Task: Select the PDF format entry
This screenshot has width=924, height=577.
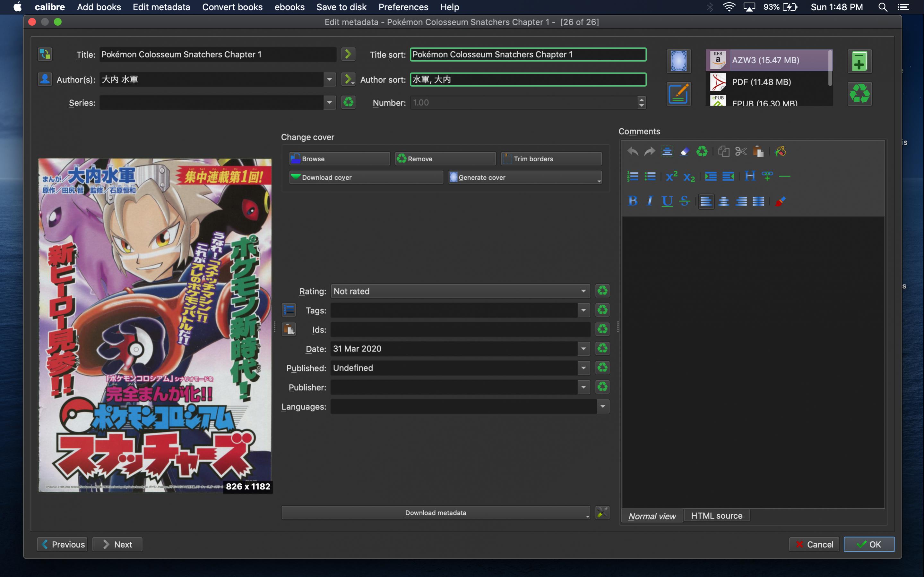Action: coord(761,82)
